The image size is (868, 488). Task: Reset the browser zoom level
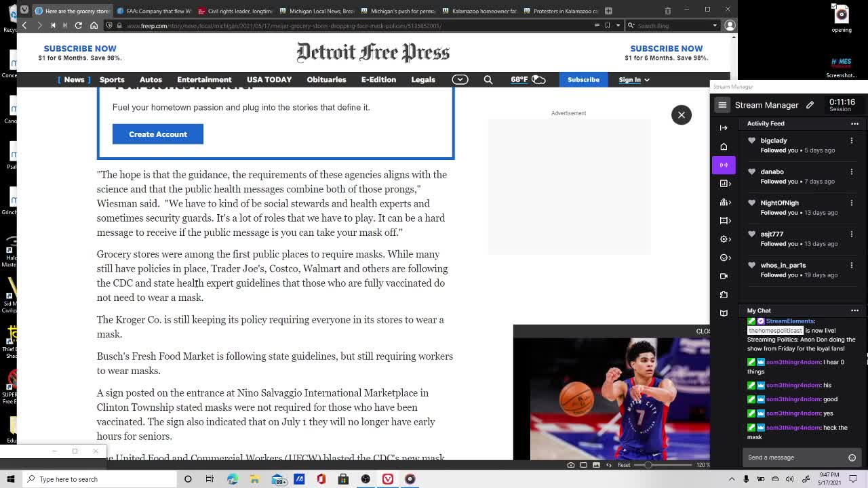624,465
